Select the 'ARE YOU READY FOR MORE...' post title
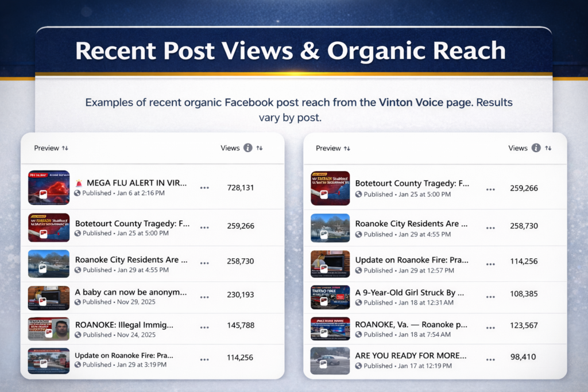Image resolution: width=588 pixels, height=392 pixels. tap(409, 355)
